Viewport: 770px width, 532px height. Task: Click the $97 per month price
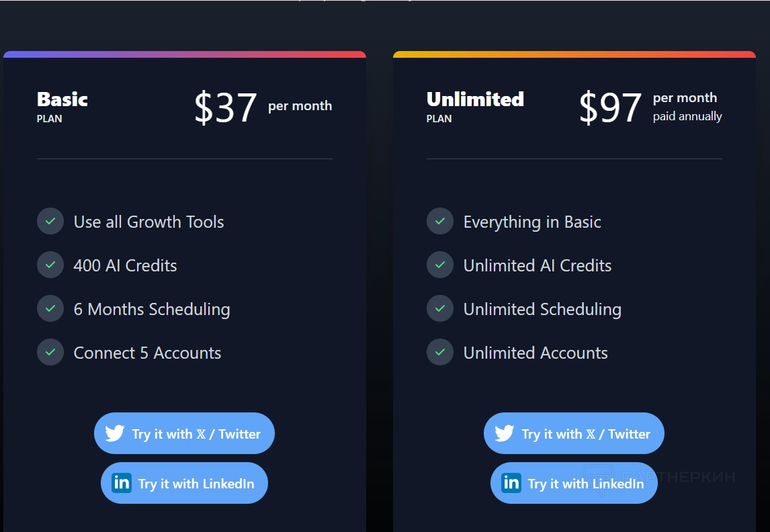[x=610, y=107]
